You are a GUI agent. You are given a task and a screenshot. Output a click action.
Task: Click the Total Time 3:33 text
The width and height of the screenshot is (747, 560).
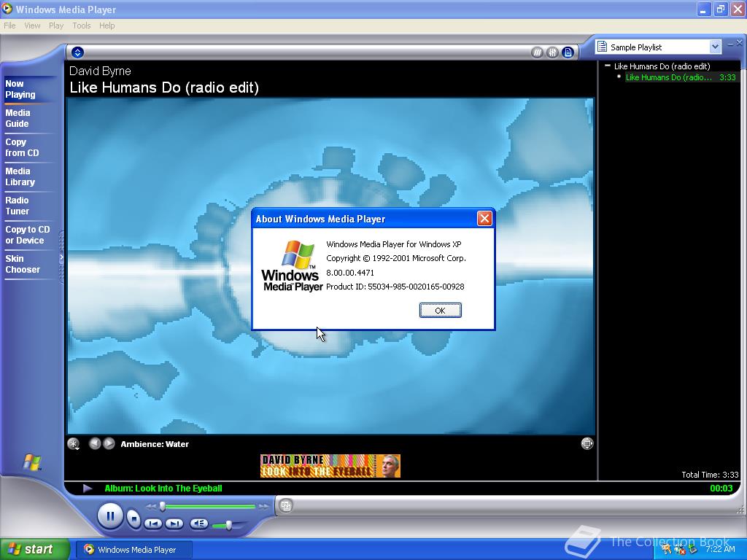click(x=710, y=475)
